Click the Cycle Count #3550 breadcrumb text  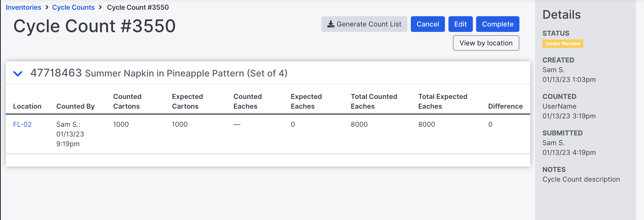(x=138, y=7)
